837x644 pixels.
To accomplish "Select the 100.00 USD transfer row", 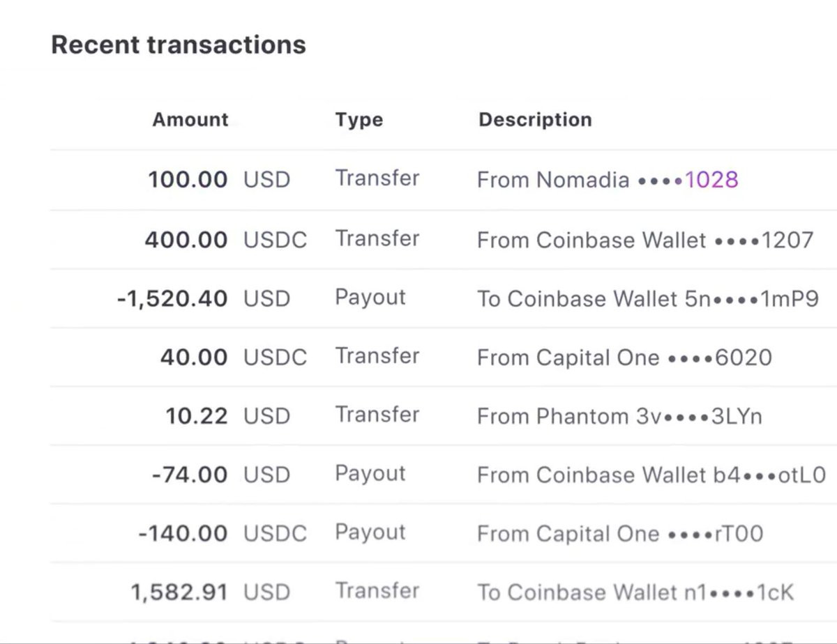I will tap(444, 180).
